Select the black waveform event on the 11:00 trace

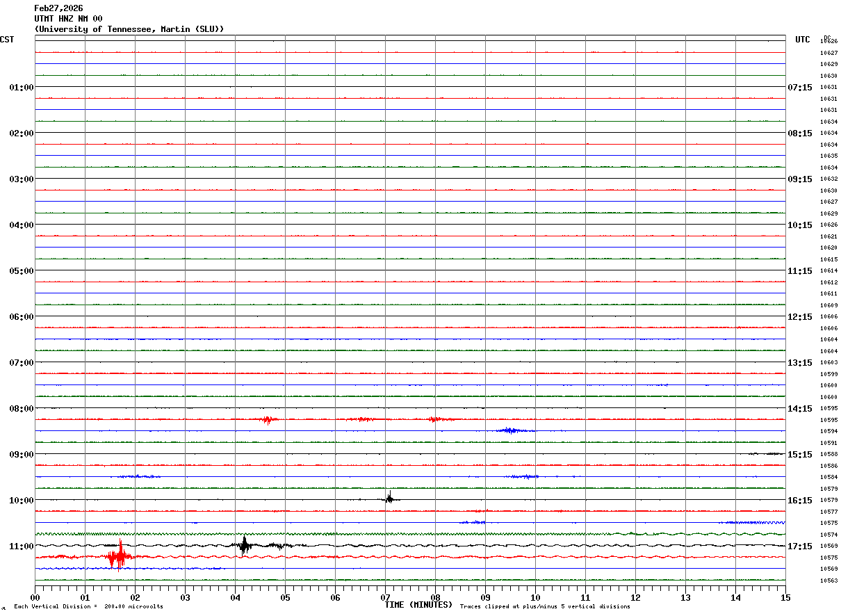pyautogui.click(x=245, y=544)
